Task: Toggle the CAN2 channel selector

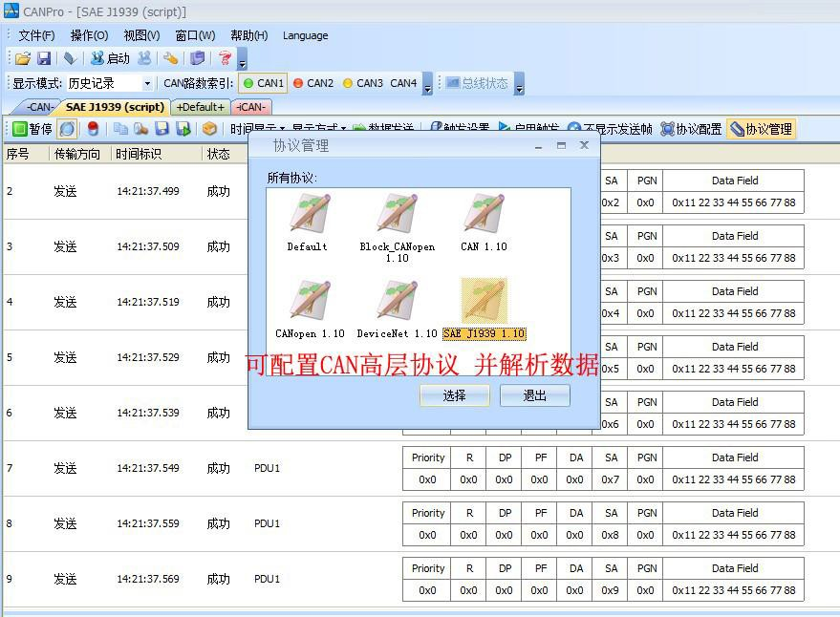Action: 313,84
